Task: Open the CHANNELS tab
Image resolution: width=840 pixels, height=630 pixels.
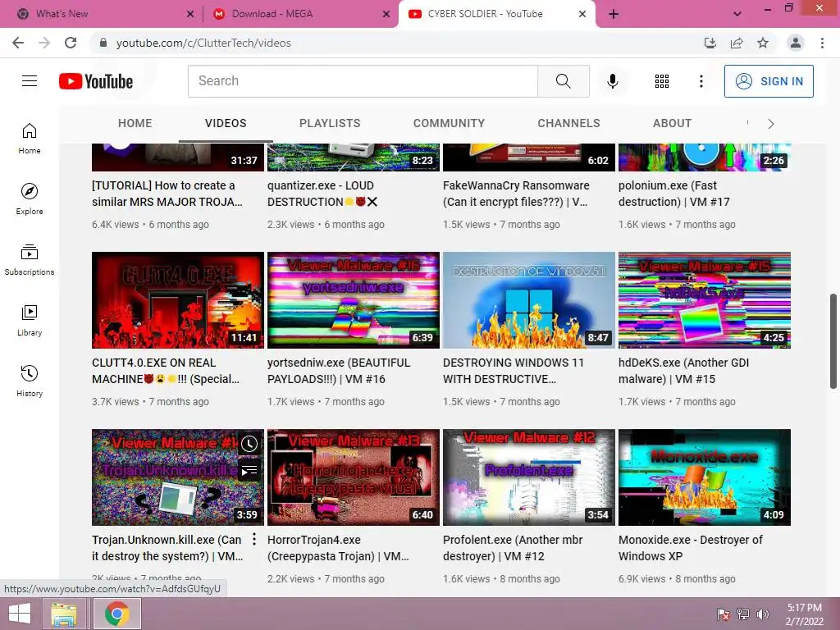Action: [569, 123]
